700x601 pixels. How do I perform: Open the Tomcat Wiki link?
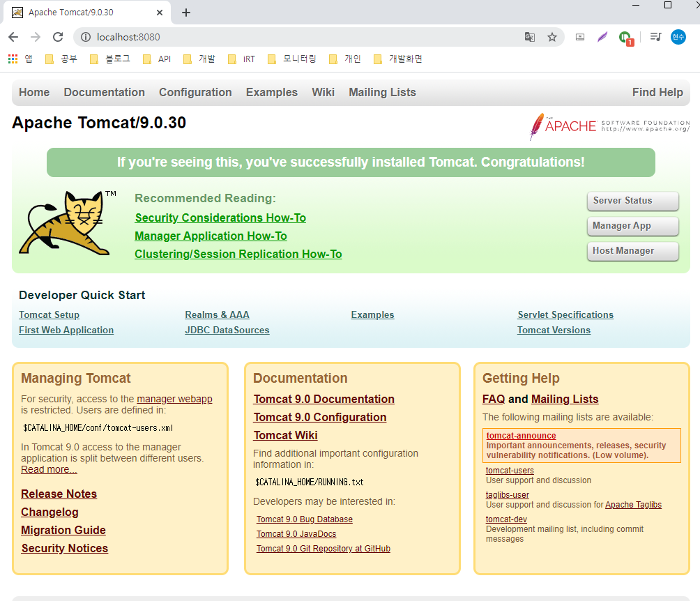click(286, 435)
